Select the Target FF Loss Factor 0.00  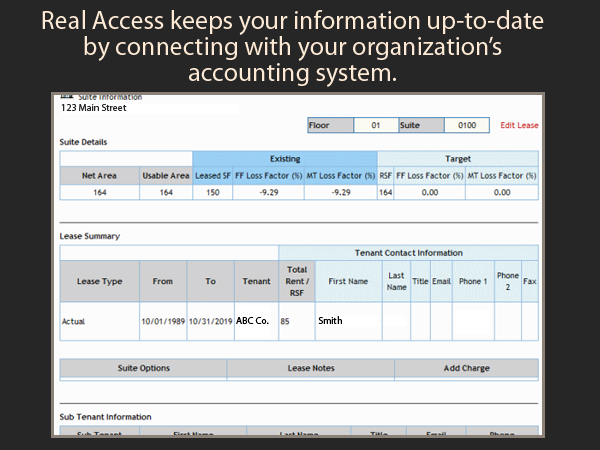[x=430, y=192]
